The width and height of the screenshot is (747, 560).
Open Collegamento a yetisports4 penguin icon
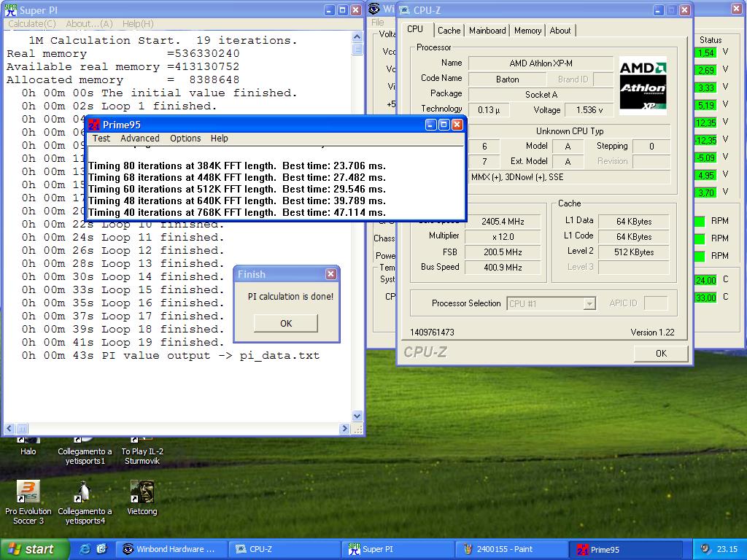point(85,502)
